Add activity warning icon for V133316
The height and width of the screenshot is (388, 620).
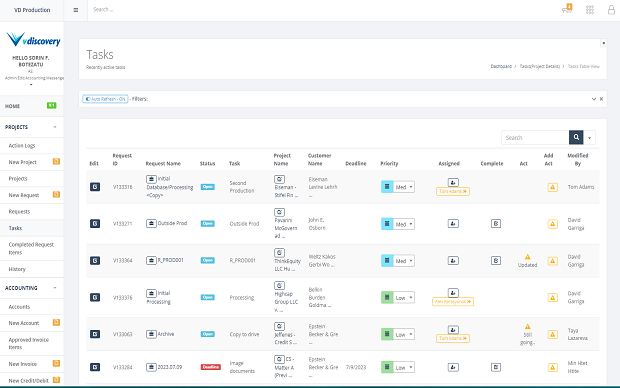[x=552, y=187]
